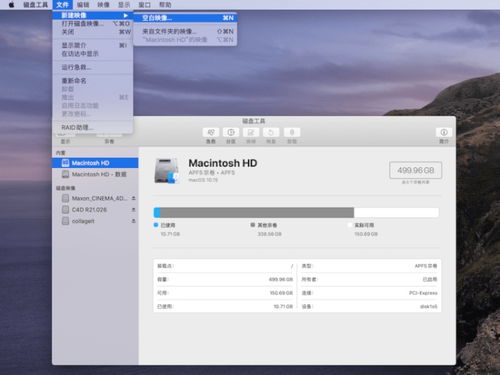
Task: Click the blue 已使用 legend dot
Action: coord(156,225)
